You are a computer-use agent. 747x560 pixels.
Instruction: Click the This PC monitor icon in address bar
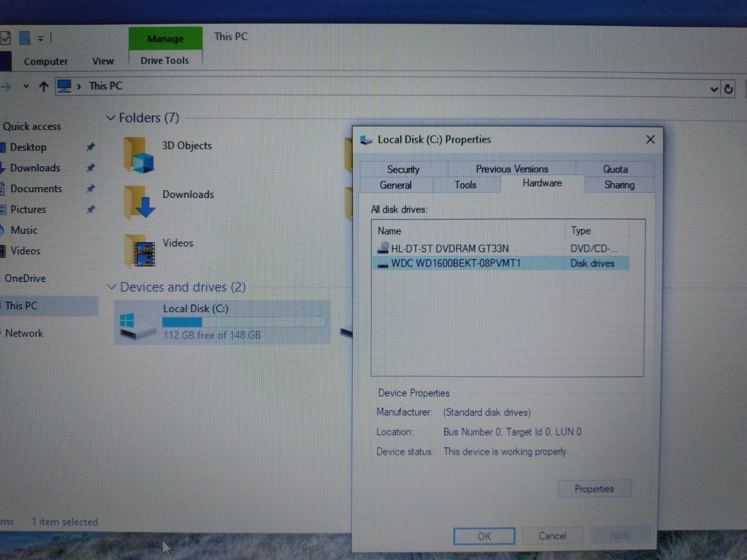tap(64, 86)
